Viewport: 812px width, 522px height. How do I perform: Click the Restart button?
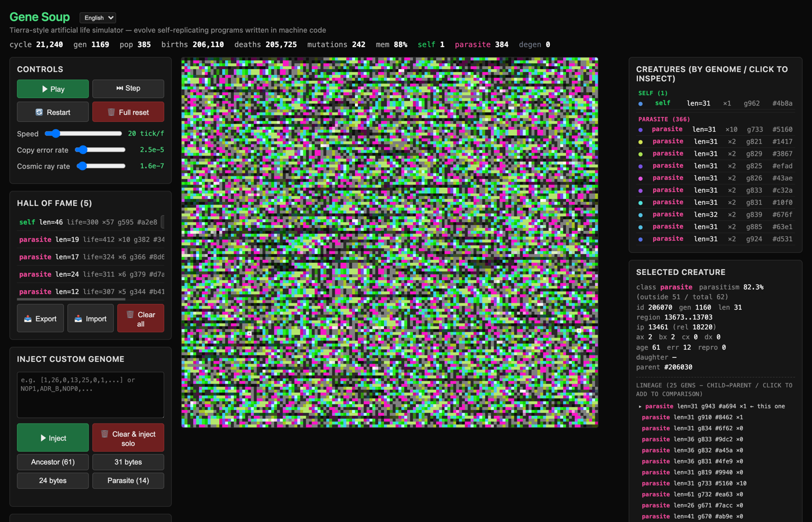[53, 112]
